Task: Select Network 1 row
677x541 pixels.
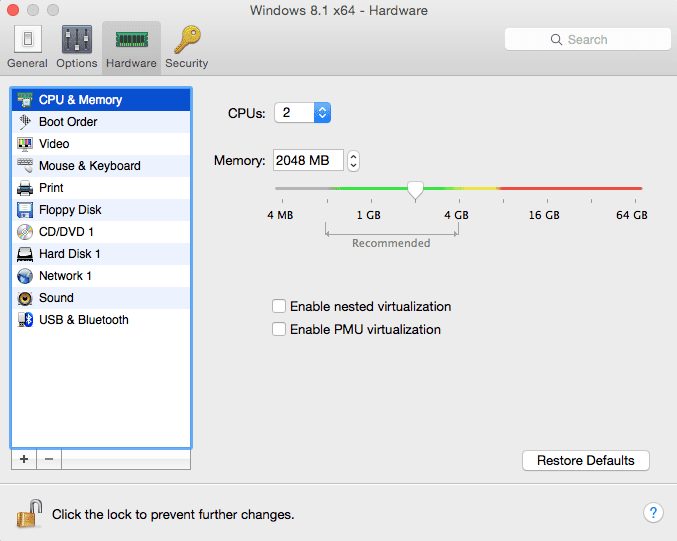Action: [x=101, y=276]
